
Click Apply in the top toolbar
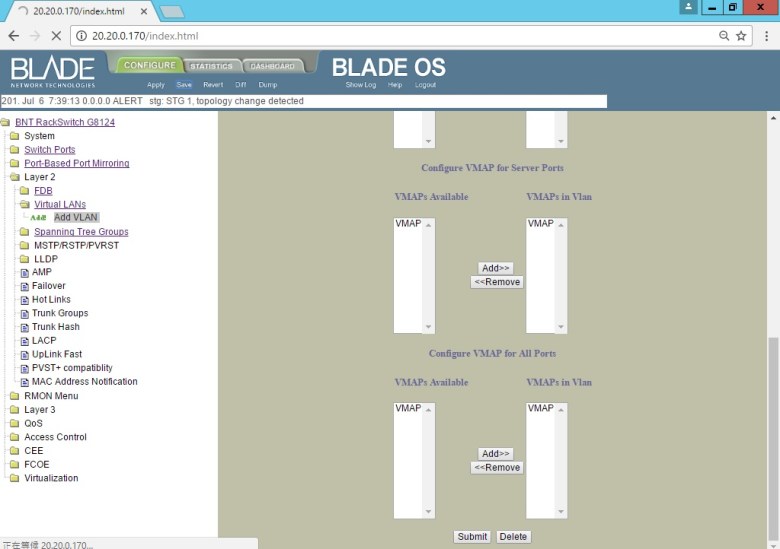click(156, 85)
